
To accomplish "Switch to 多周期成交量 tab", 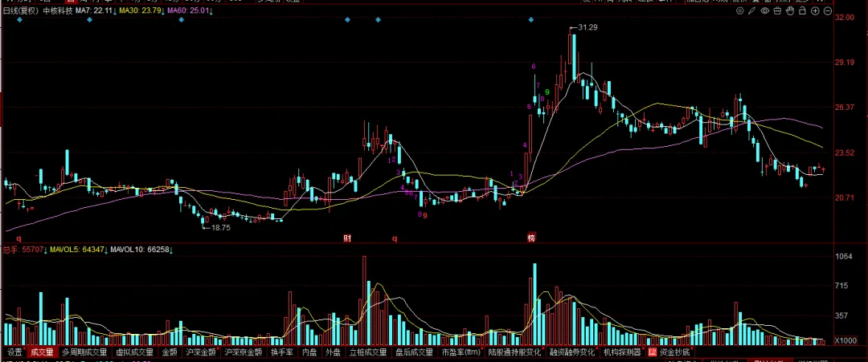I will click(84, 352).
